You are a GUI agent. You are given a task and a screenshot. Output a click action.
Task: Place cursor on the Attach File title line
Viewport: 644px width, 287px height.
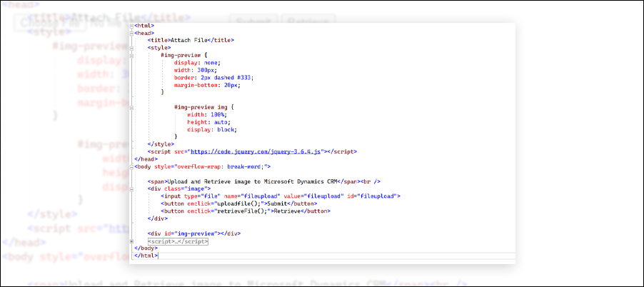pyautogui.click(x=191, y=41)
